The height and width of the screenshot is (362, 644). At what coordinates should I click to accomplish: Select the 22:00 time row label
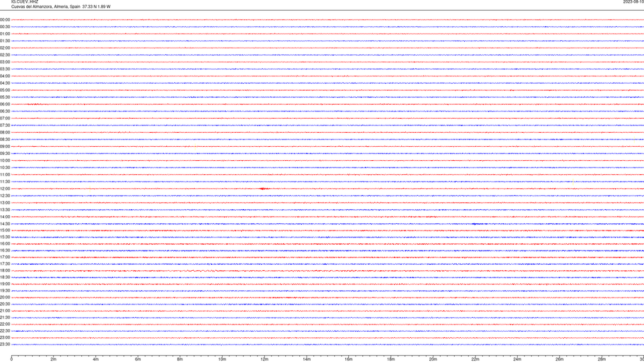pos(5,324)
